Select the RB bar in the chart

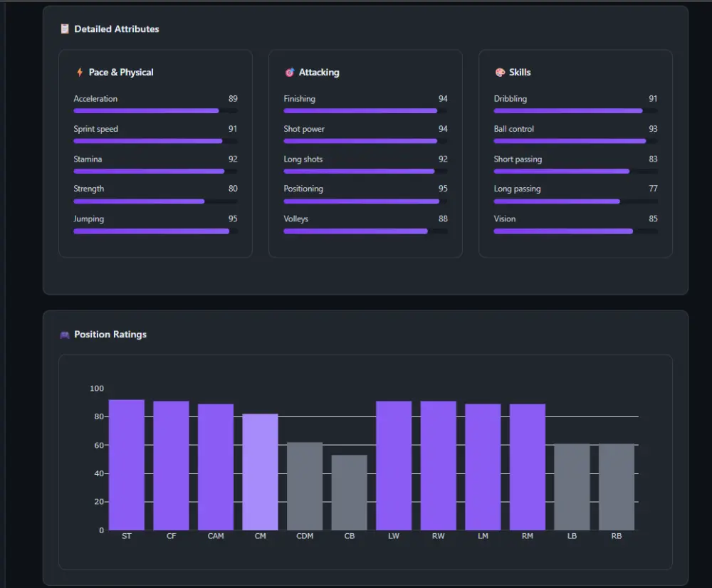(616, 487)
